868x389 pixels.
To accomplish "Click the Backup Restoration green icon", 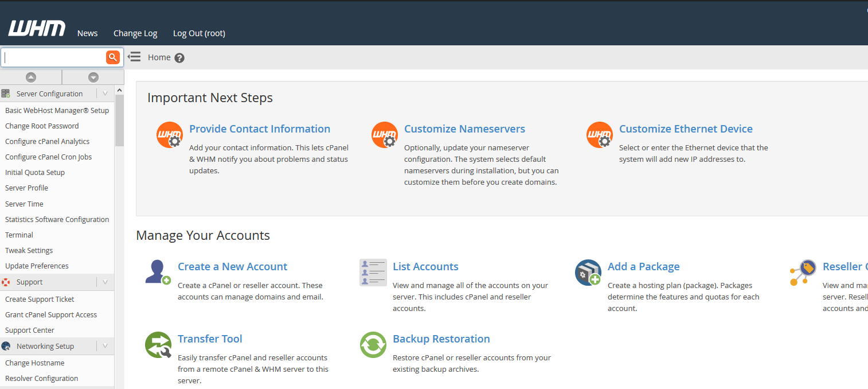I will click(373, 345).
